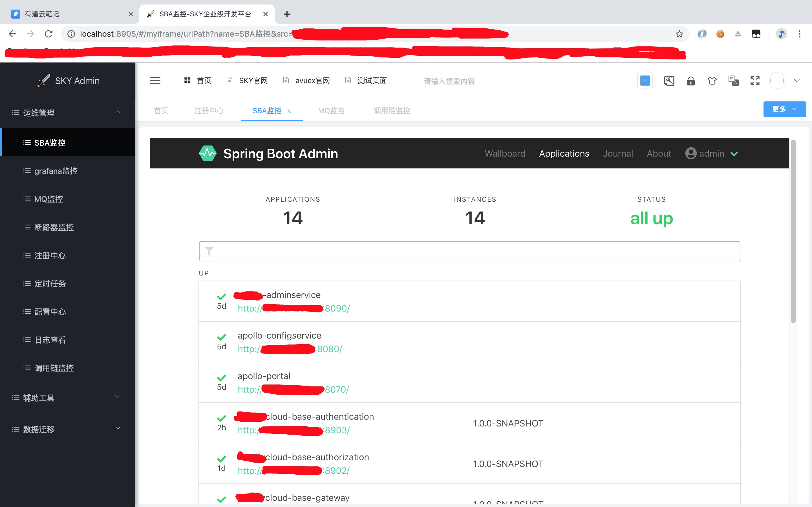
Task: Bookmark the page with the star icon
Action: (x=679, y=34)
